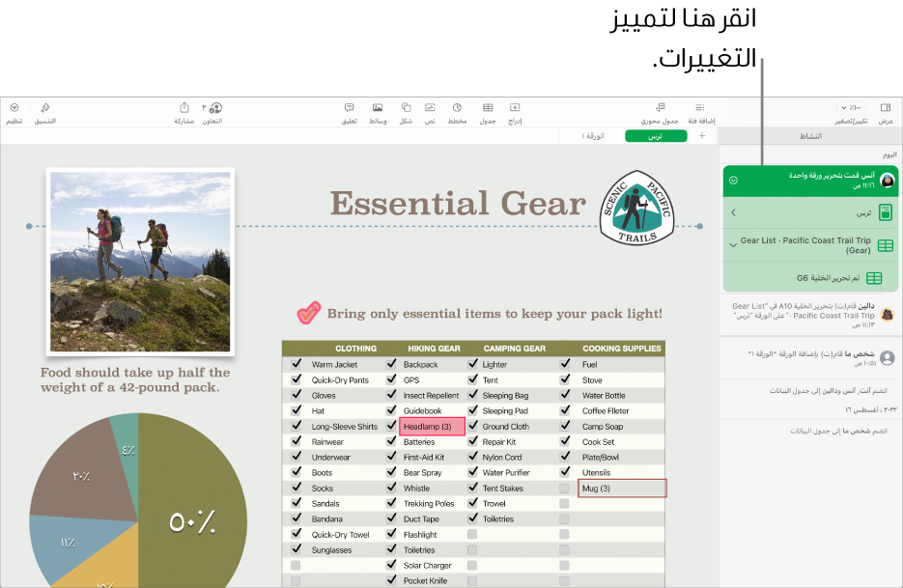Switch to the الورقة ١ sheet tab
Screen dimensions: 903x588
pos(592,137)
